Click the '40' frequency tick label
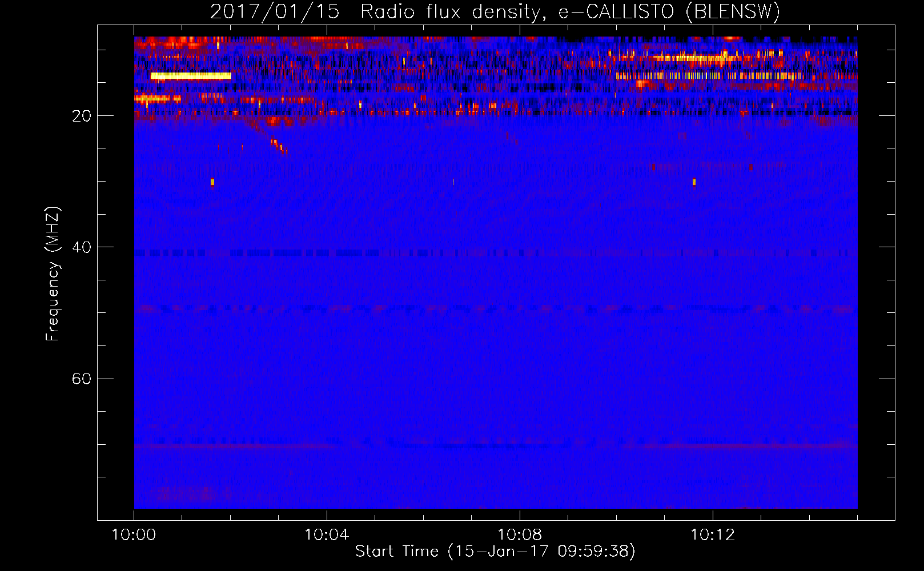Image resolution: width=924 pixels, height=571 pixels. pos(82,247)
